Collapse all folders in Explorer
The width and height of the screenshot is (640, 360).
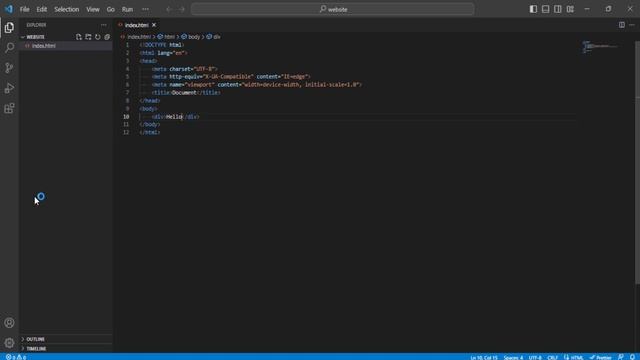click(x=107, y=37)
